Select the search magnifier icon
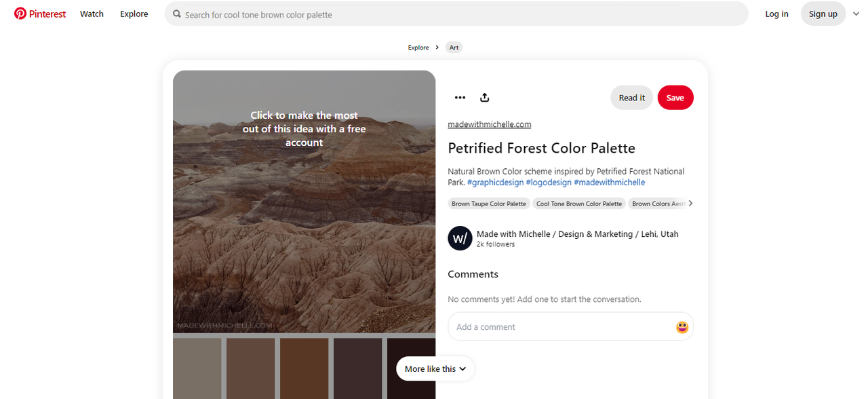The width and height of the screenshot is (868, 399). pyautogui.click(x=177, y=14)
